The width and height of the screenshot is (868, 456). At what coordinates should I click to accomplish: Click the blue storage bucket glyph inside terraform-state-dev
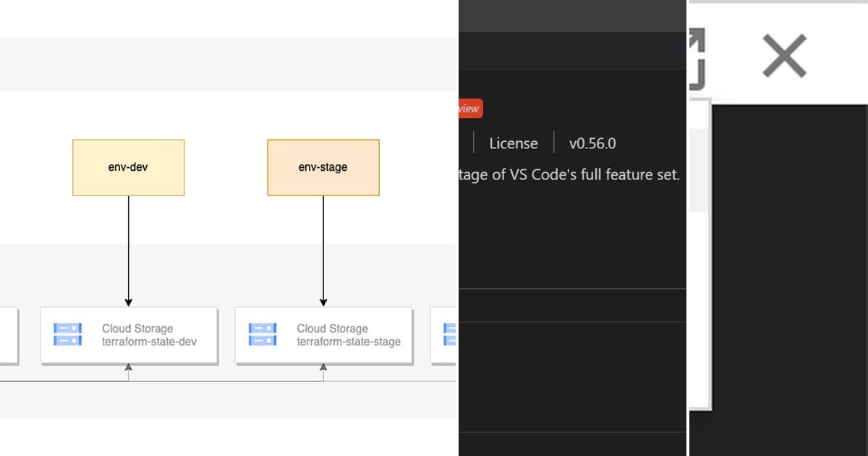click(x=67, y=334)
